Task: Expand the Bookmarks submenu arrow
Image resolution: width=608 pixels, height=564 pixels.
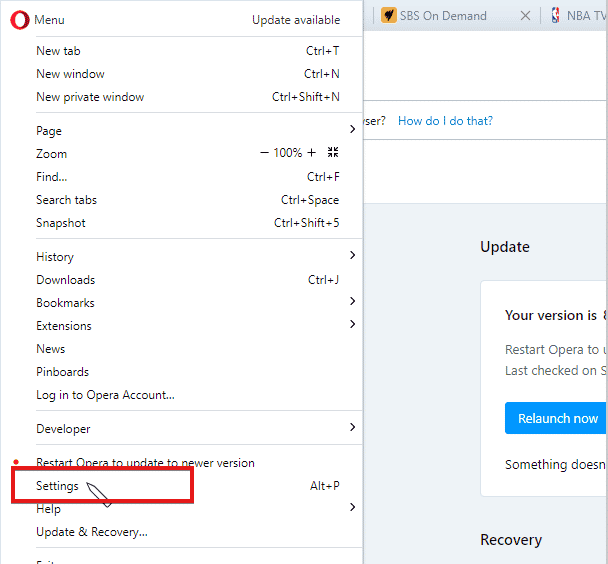Action: click(352, 301)
